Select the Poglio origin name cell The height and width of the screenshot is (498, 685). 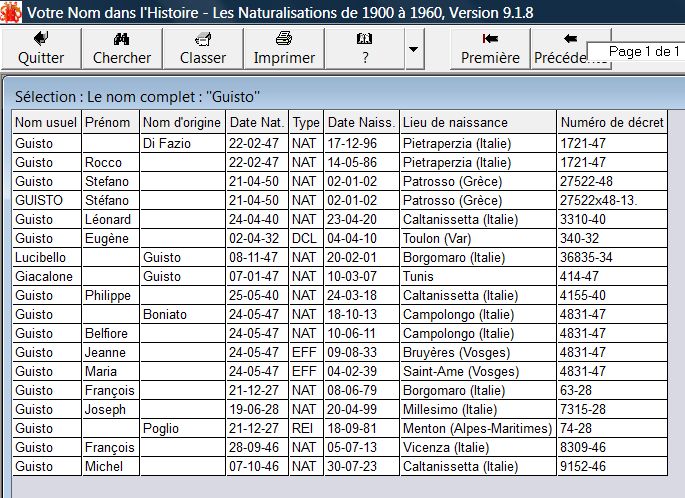click(182, 429)
